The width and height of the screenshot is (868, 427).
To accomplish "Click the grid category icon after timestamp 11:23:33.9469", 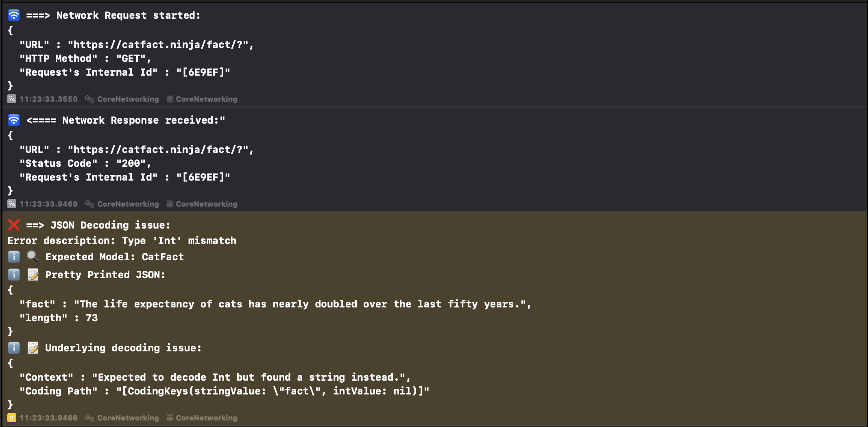I will (x=170, y=204).
